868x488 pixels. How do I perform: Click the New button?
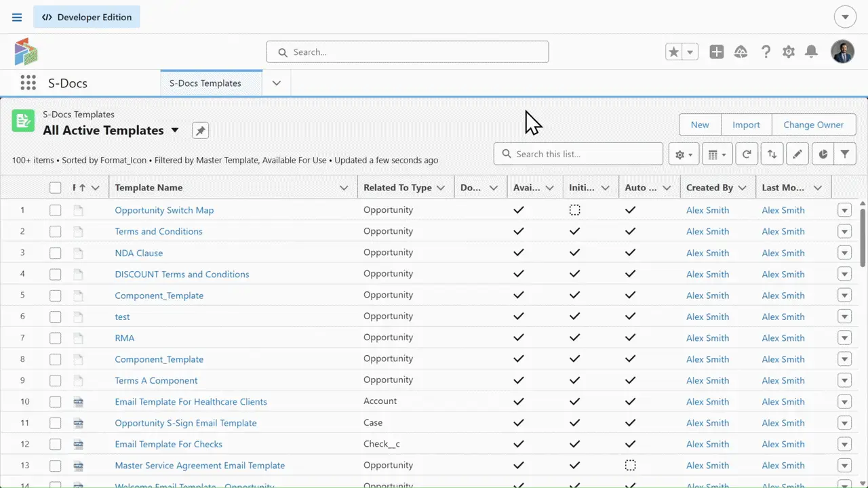point(699,125)
